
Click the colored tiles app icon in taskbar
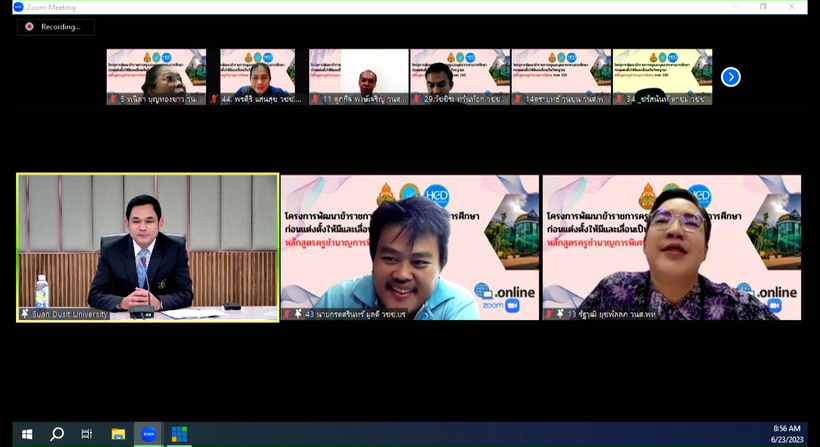click(x=179, y=434)
